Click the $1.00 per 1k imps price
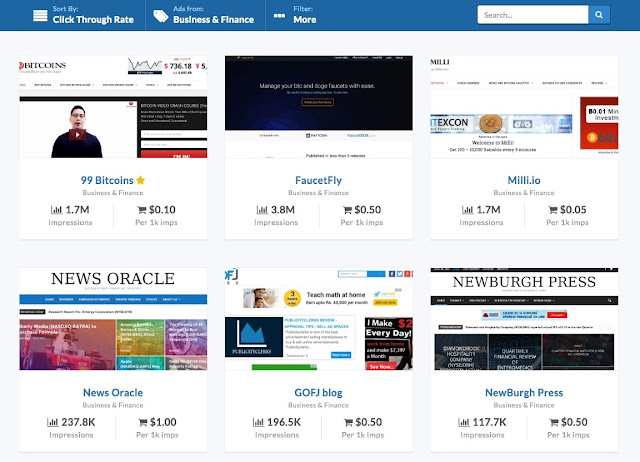 [x=163, y=422]
